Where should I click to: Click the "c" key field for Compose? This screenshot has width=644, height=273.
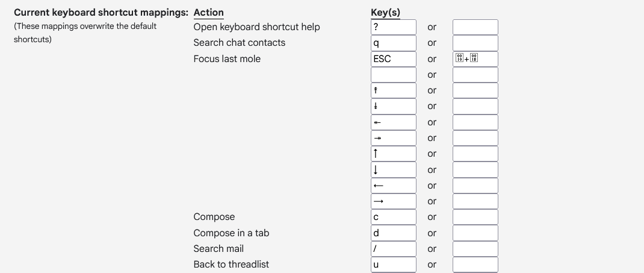[x=394, y=217]
